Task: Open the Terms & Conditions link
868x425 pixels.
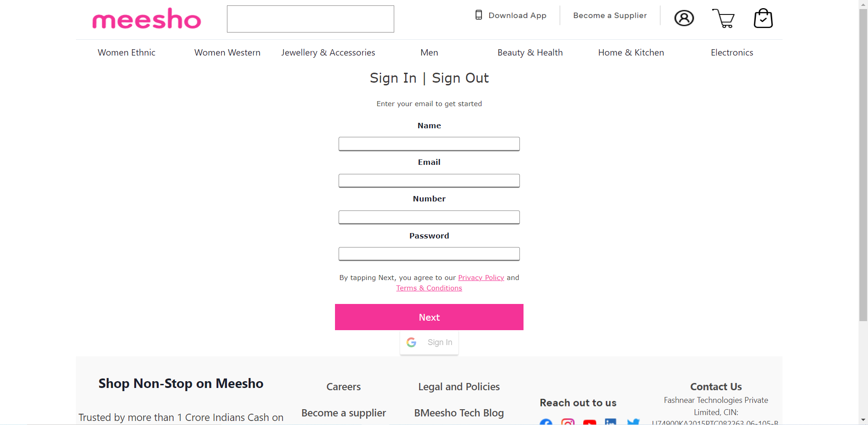Action: (429, 288)
